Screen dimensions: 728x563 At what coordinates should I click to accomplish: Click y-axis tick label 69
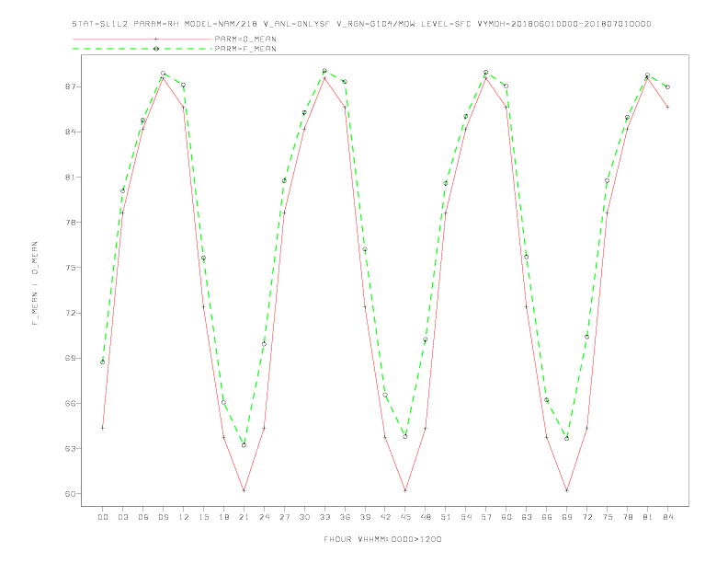[71, 358]
